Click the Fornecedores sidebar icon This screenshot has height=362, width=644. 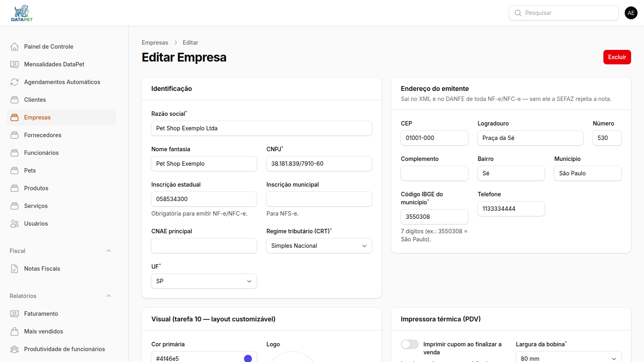point(14,135)
